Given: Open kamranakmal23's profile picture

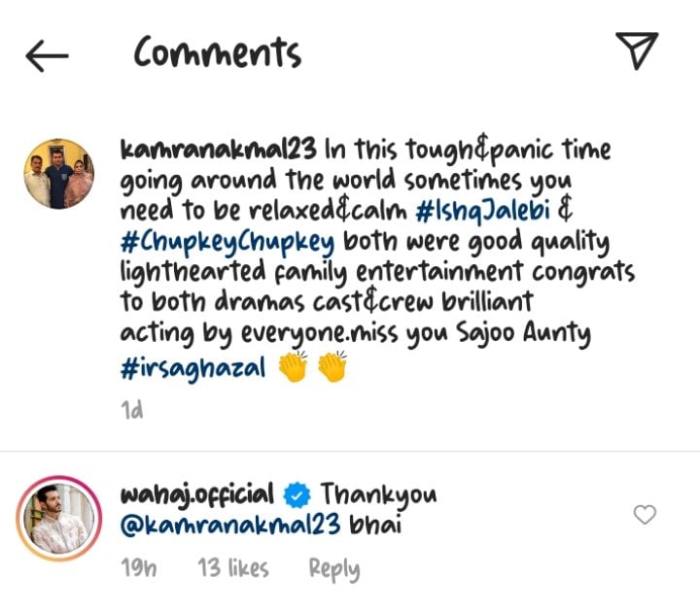Looking at the screenshot, I should (x=59, y=174).
